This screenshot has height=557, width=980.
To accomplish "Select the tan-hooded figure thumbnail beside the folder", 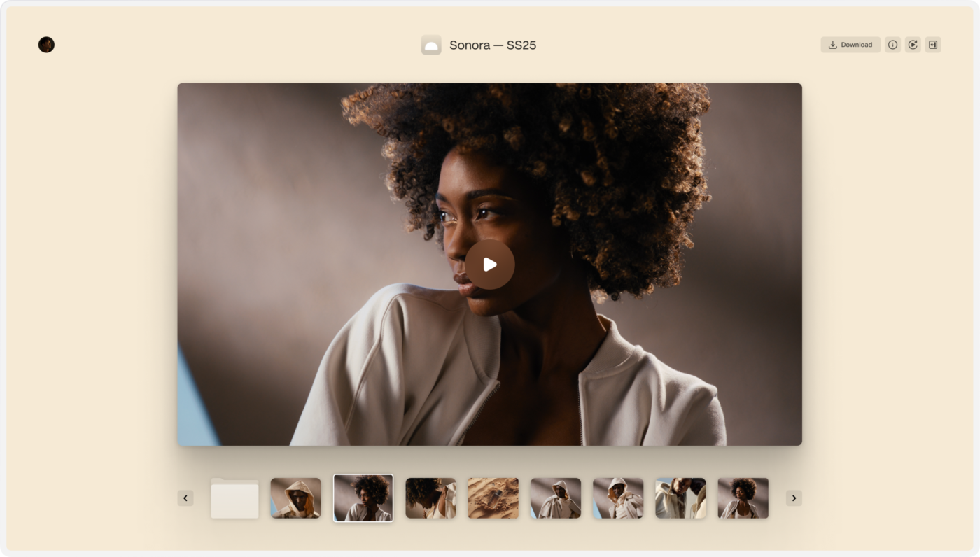I will (296, 498).
